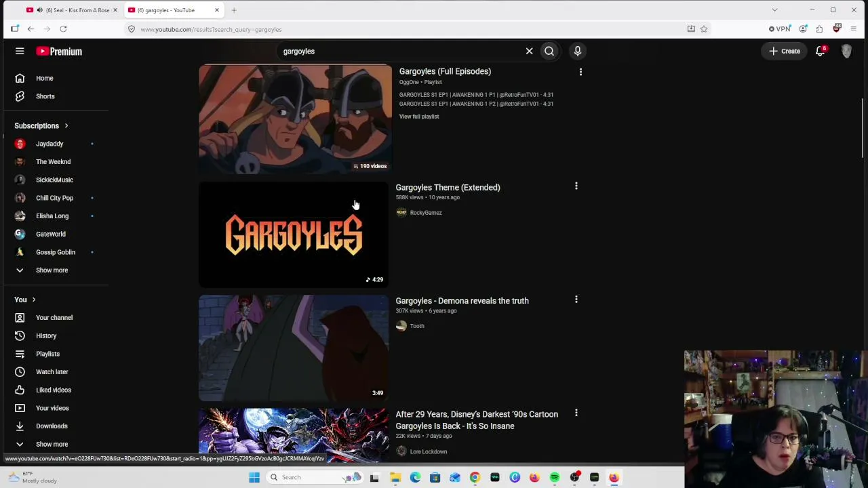Open options for Gargoyles Theme (Extended)
Image resolution: width=868 pixels, height=488 pixels.
pos(576,186)
